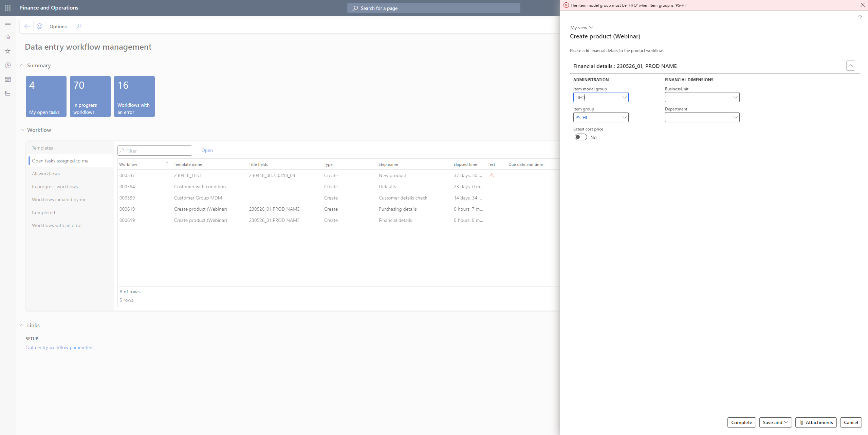Click Step name column header

point(388,164)
